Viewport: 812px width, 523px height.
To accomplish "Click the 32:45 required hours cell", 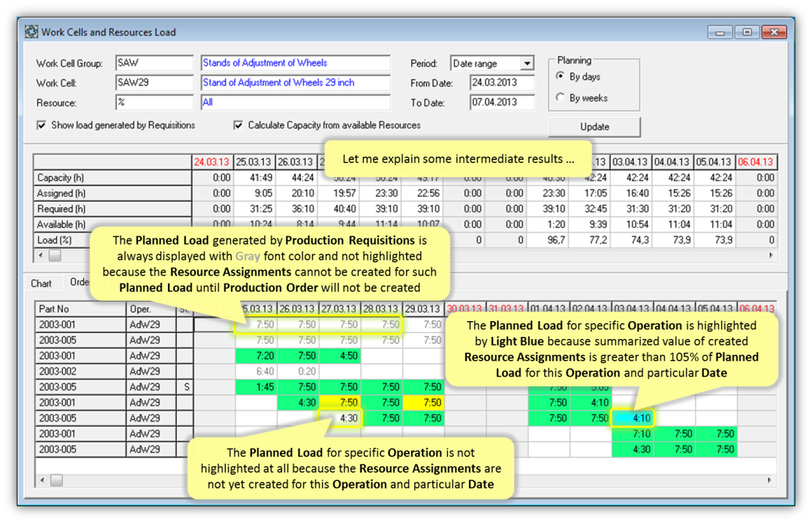I will pos(591,209).
